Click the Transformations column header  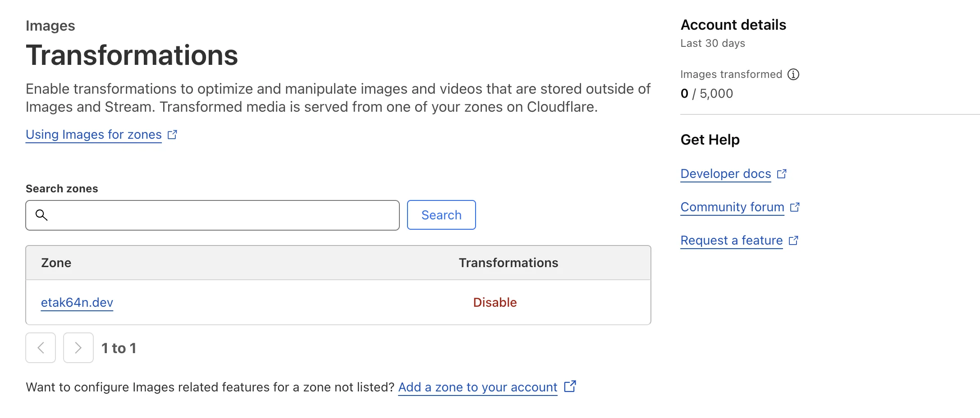pos(508,263)
